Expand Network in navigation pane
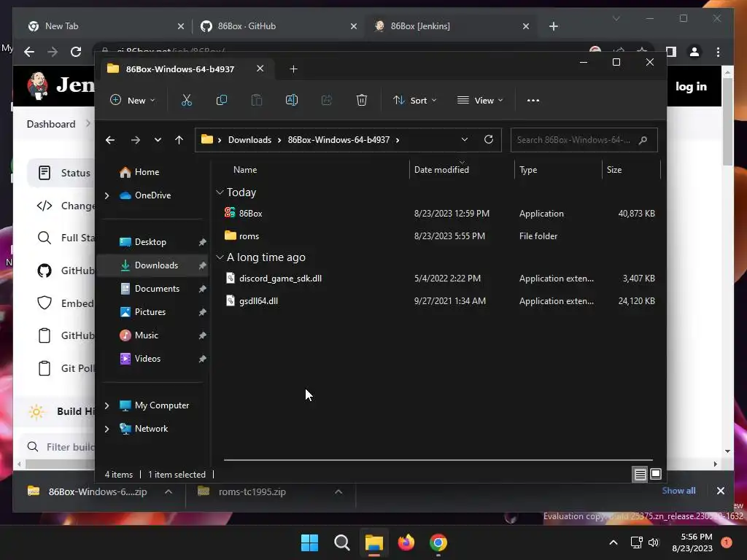Image resolution: width=747 pixels, height=560 pixels. (x=107, y=429)
